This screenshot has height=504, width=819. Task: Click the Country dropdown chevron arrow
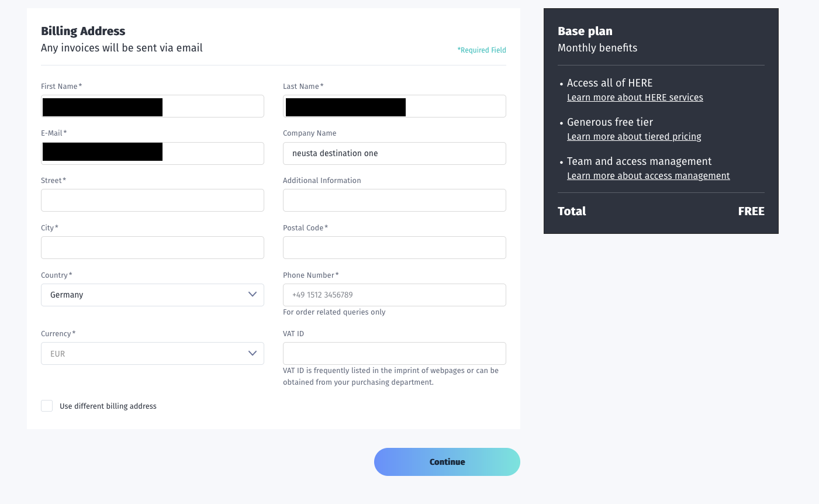point(253,294)
